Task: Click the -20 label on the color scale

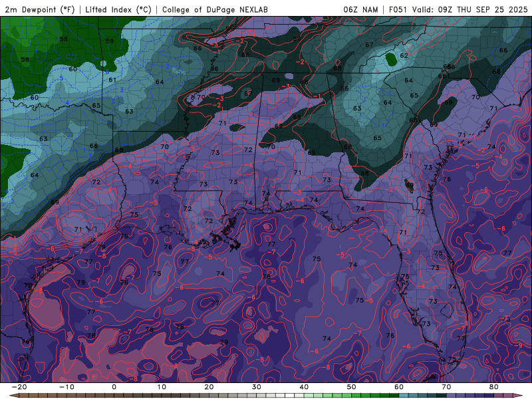Action: (x=19, y=387)
